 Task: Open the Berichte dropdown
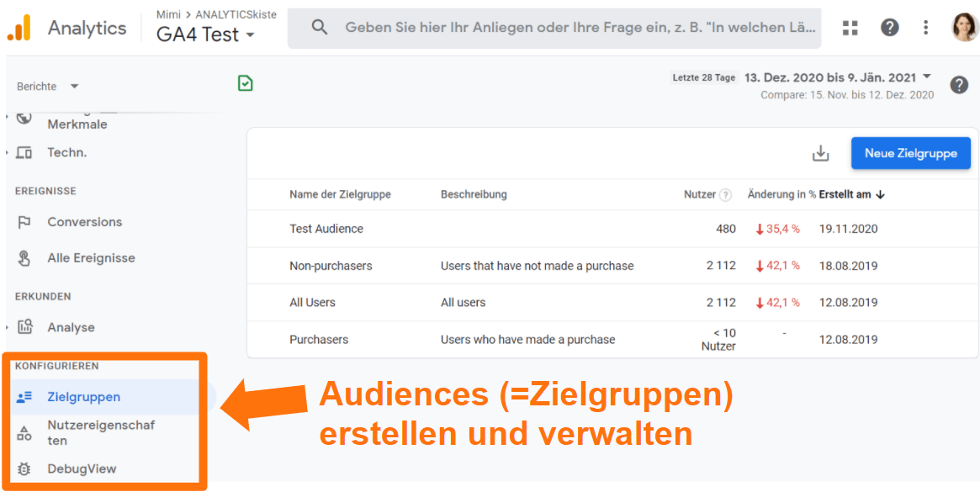tap(47, 86)
